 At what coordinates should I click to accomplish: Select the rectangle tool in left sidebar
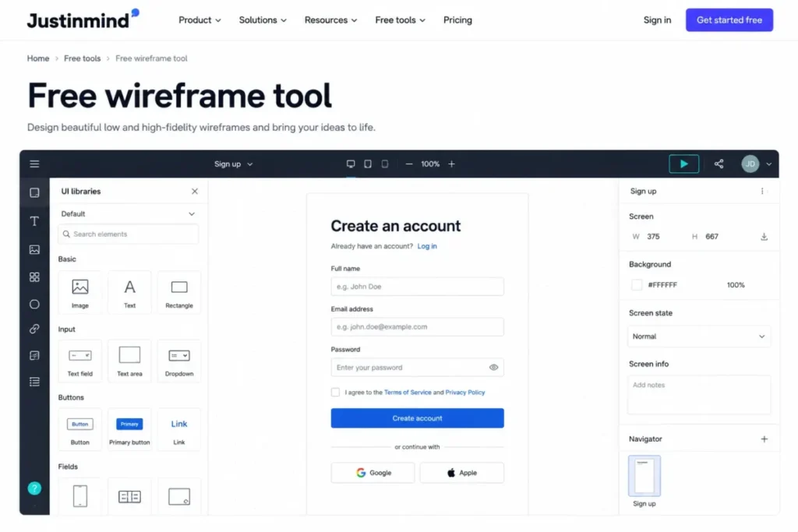(34, 192)
